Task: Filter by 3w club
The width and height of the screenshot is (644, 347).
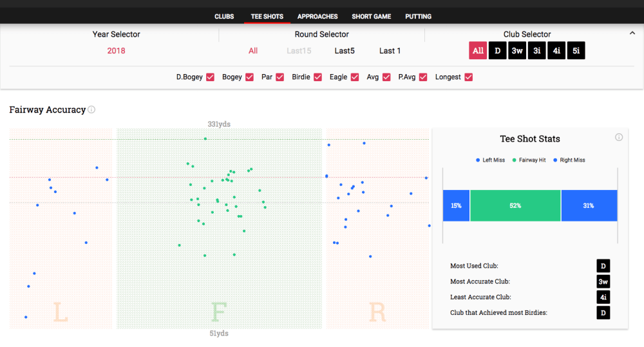Action: point(517,51)
